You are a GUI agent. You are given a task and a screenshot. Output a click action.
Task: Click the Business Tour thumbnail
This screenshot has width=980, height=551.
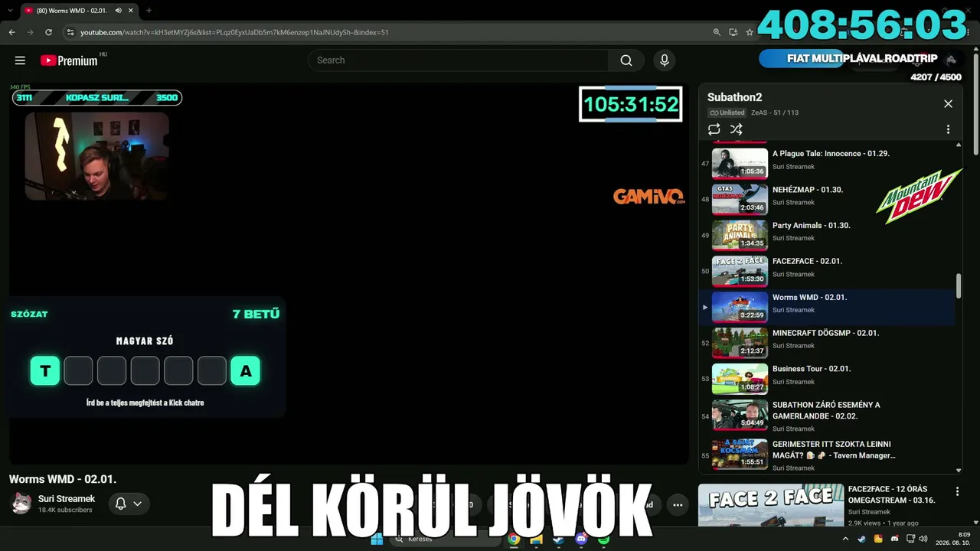tap(740, 378)
